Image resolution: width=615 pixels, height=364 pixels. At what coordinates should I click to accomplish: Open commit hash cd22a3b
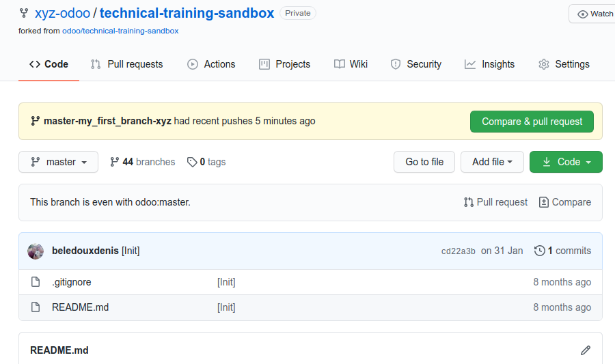tap(458, 251)
